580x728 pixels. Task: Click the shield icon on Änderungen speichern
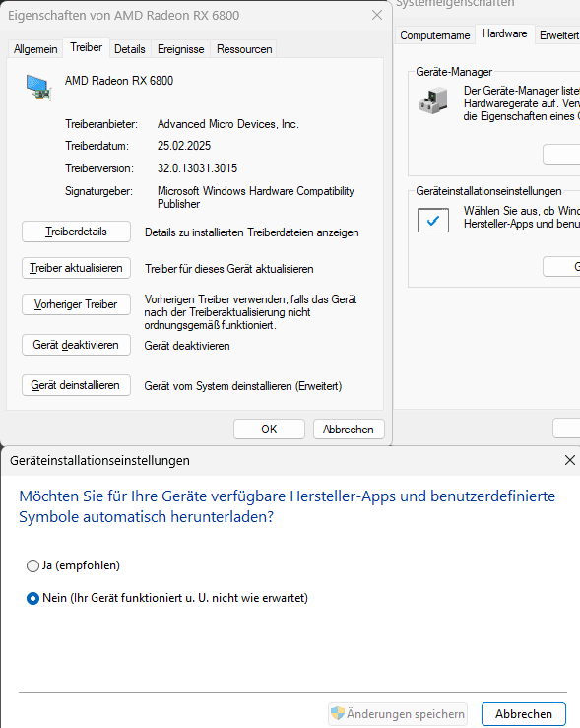click(x=338, y=712)
